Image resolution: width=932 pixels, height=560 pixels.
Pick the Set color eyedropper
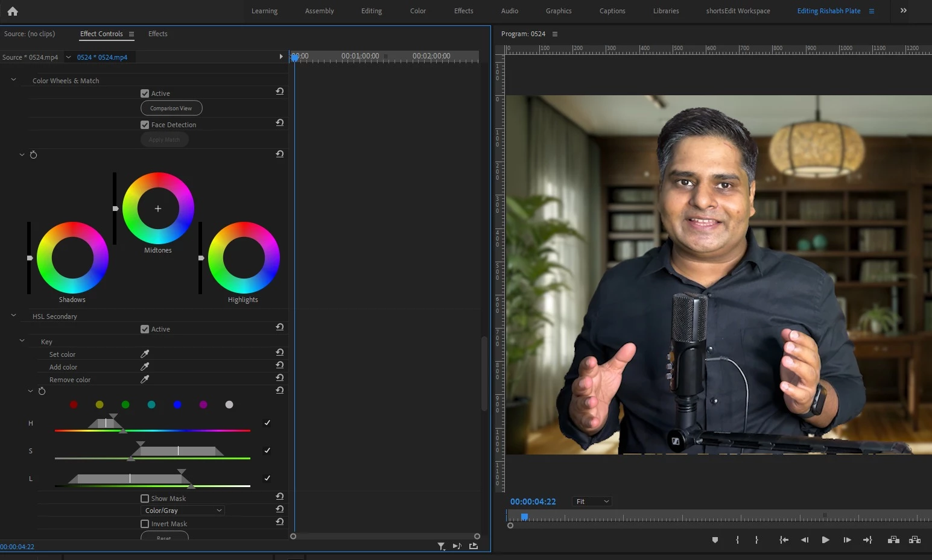tap(145, 354)
